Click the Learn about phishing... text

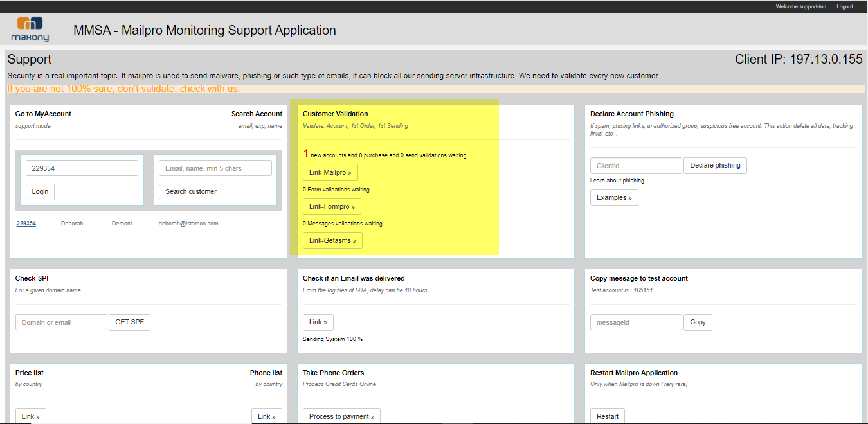(619, 181)
